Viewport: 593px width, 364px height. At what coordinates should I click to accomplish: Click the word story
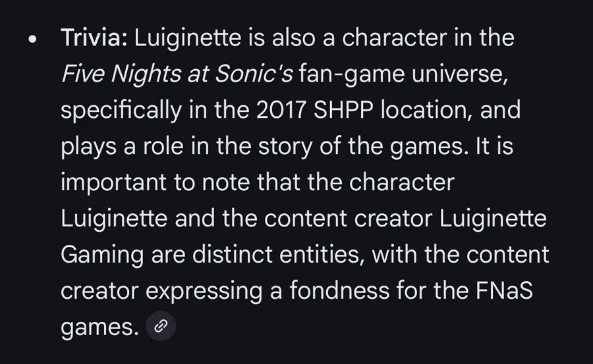tap(285, 147)
